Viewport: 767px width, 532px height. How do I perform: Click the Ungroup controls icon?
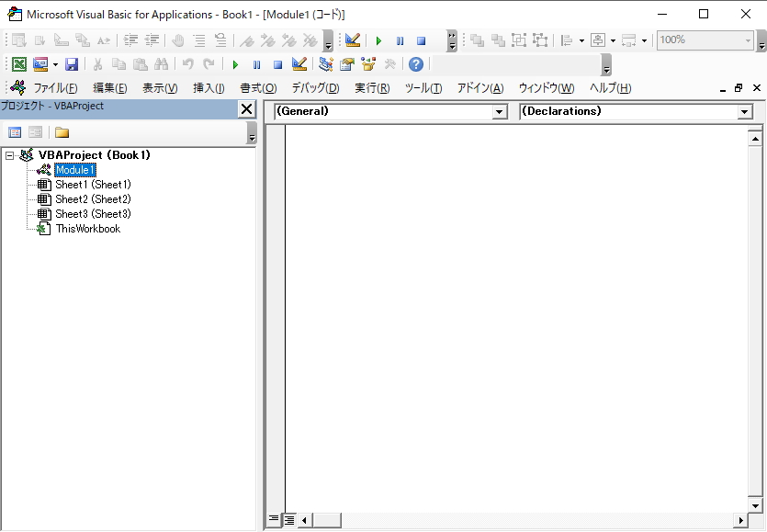tap(540, 40)
